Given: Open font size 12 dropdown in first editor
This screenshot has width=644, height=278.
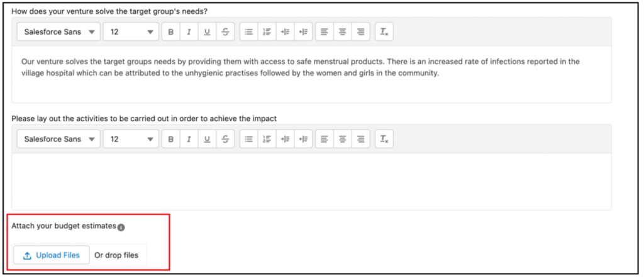Looking at the screenshot, I should 131,31.
